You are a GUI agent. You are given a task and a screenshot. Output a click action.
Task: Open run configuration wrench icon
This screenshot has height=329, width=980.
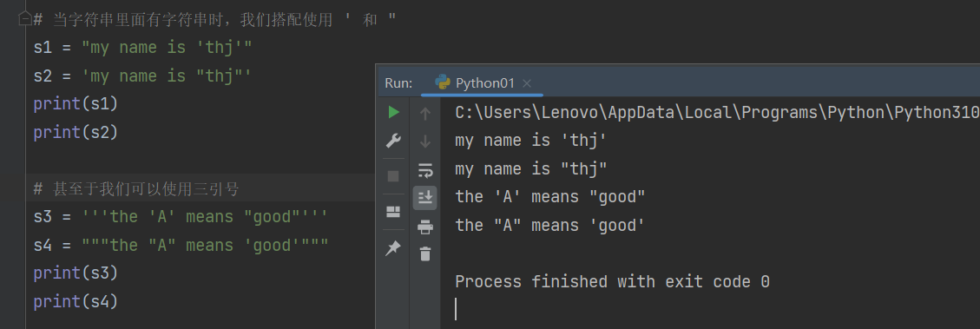393,141
